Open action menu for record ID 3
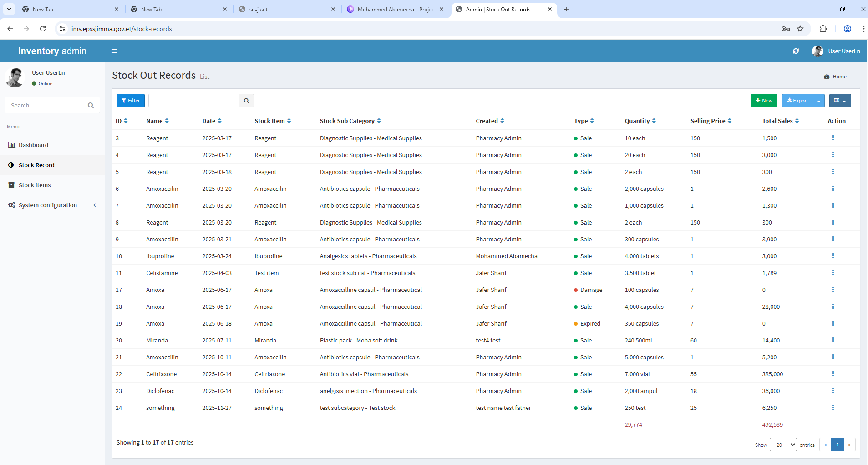 (833, 138)
